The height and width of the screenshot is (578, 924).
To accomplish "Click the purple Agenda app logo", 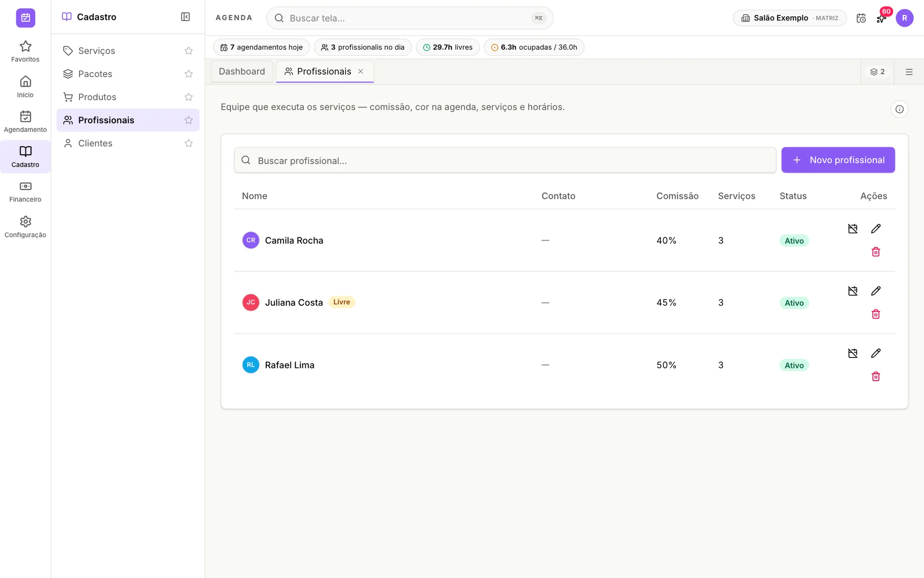I will (26, 18).
